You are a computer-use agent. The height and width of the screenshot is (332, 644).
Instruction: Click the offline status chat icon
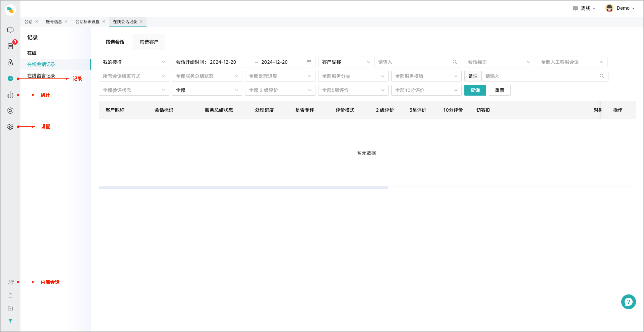point(575,9)
